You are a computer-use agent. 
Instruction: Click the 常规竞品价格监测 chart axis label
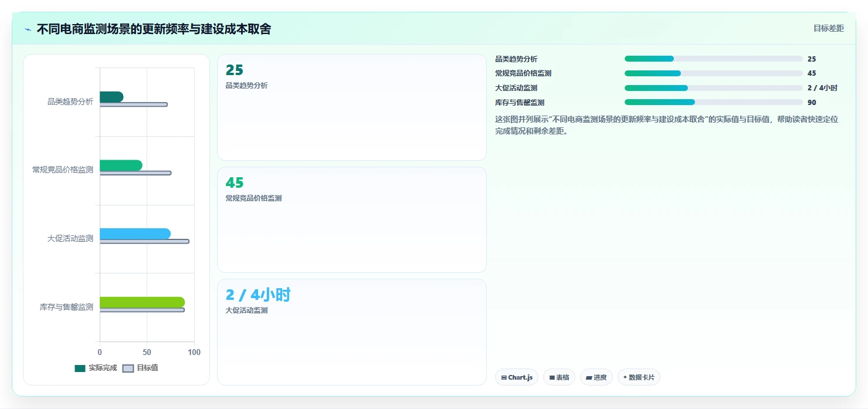click(x=63, y=170)
